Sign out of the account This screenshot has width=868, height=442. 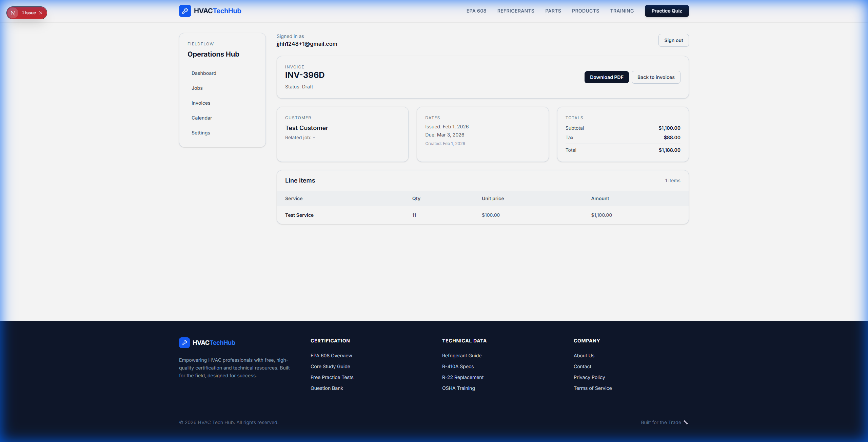pos(673,40)
